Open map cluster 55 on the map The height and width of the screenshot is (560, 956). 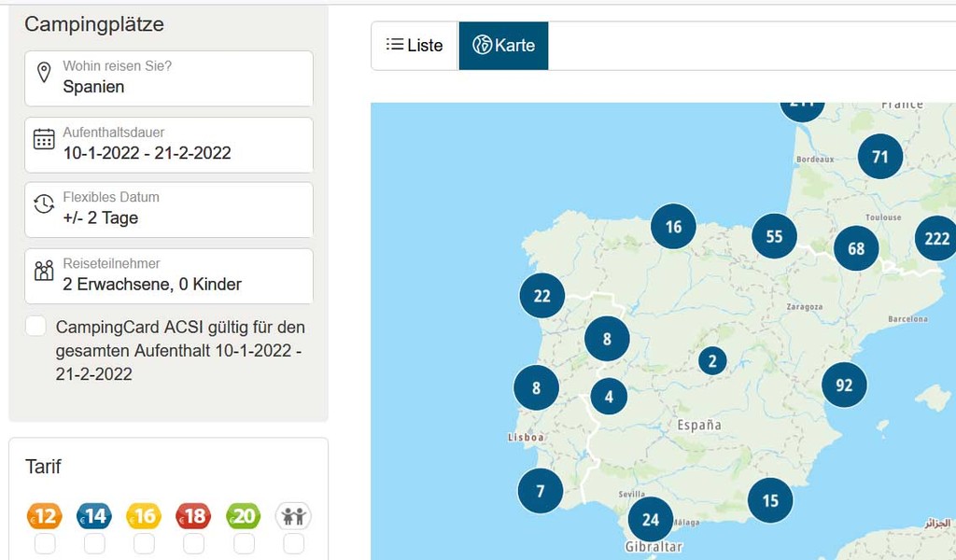point(774,236)
